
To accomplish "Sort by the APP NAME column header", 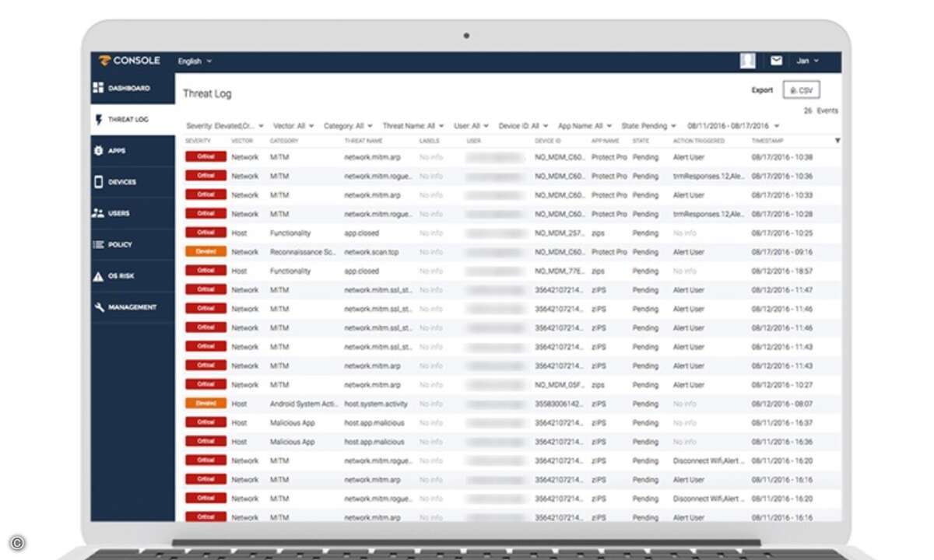I will (606, 141).
